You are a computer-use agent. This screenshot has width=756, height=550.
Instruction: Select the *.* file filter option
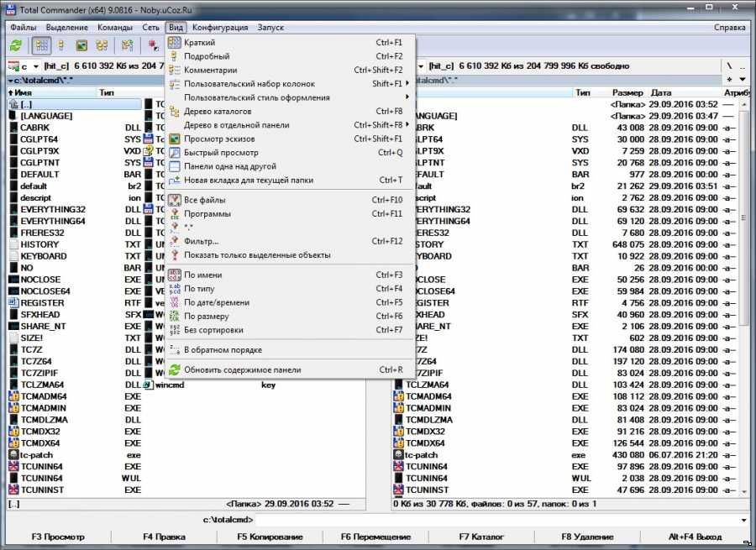click(x=289, y=228)
